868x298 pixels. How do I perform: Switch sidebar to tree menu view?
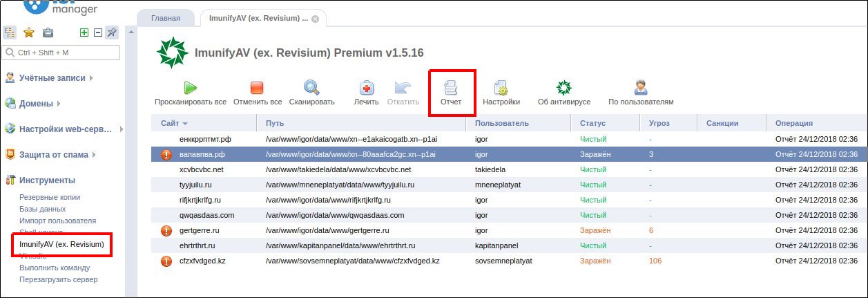point(10,32)
